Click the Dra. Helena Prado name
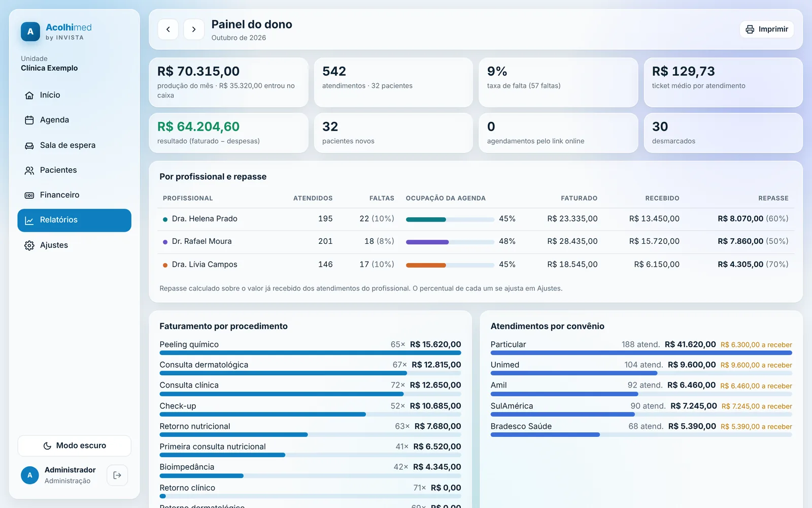Viewport: 812px width, 508px height. pos(205,219)
